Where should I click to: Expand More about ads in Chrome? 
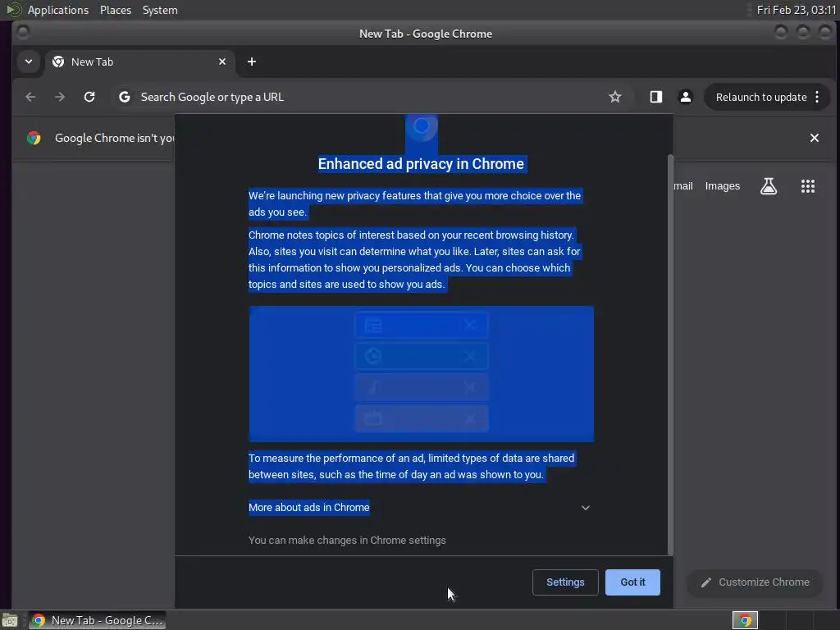(419, 507)
